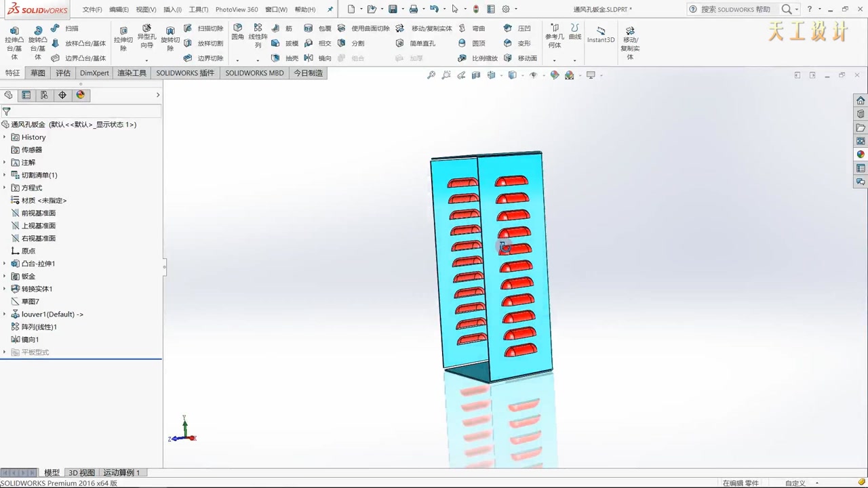Viewport: 868px width, 488px height.
Task: Select the 线性阵列 linear pattern tool
Action: [x=258, y=36]
